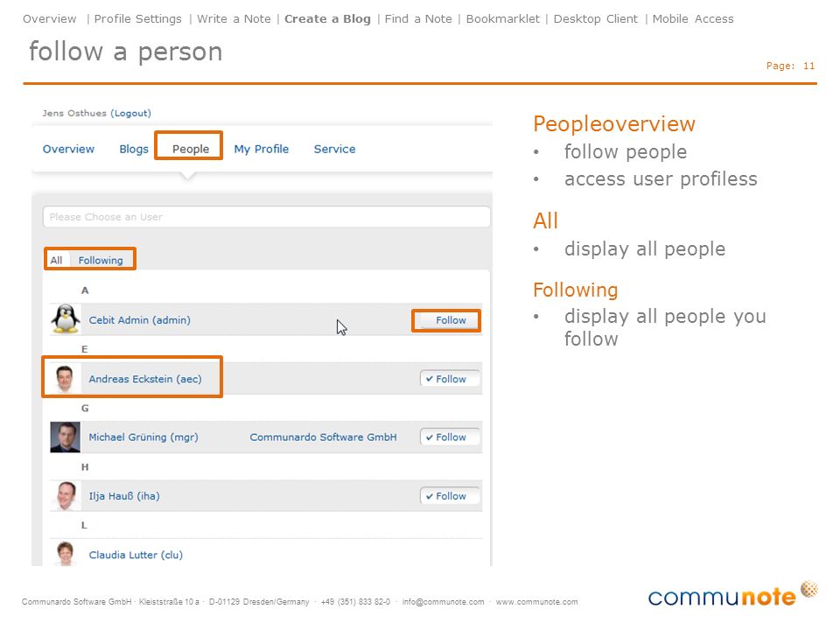840x630 pixels.
Task: Select the All people filter
Action: pos(56,261)
